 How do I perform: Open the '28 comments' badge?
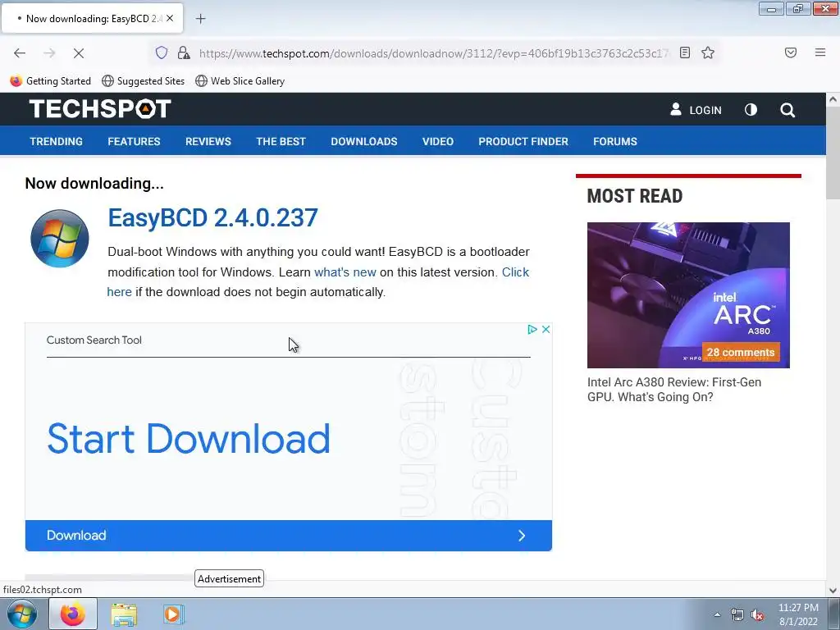coord(741,353)
